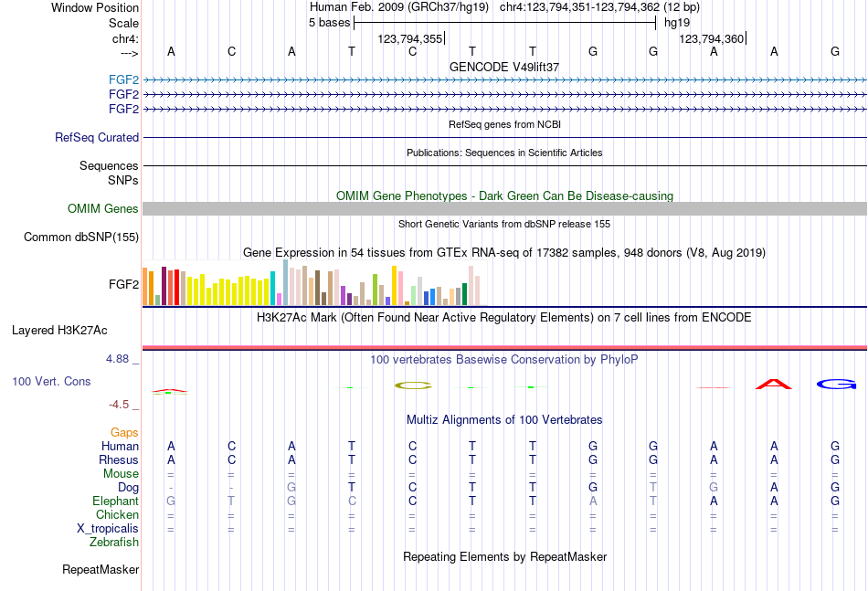Click the light blue FGF2 transcript label
Screen dimensions: 868x591
[123, 79]
